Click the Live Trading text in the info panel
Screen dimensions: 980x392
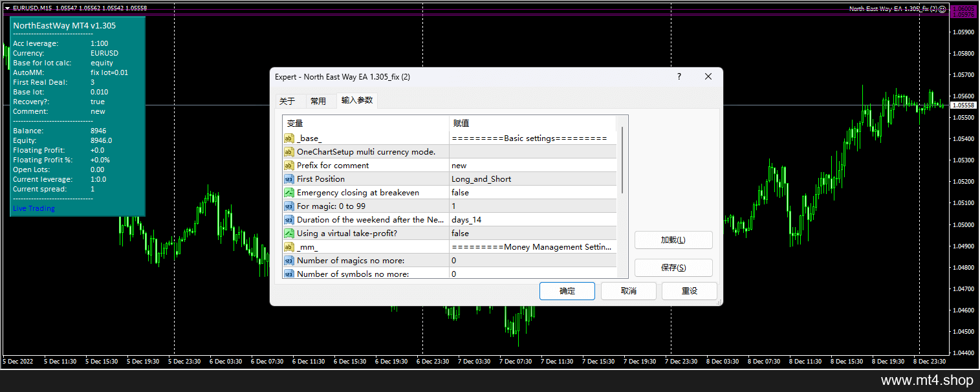pyautogui.click(x=34, y=208)
